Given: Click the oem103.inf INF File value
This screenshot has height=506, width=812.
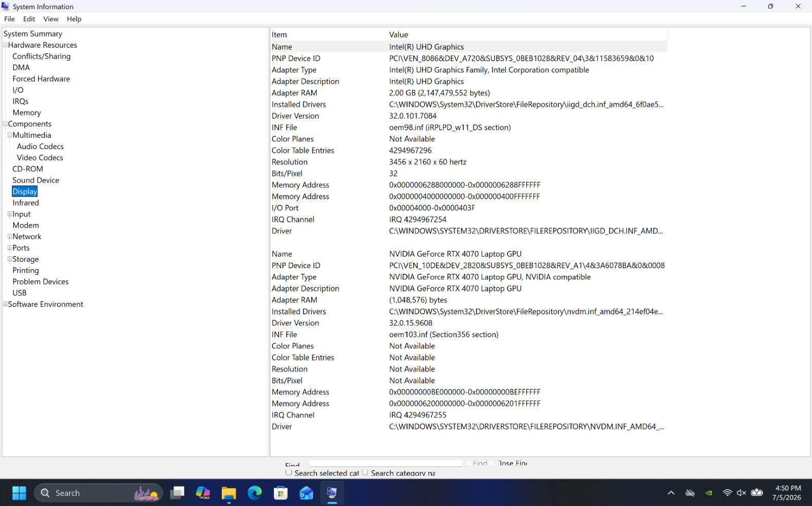Looking at the screenshot, I should pyautogui.click(x=444, y=335).
